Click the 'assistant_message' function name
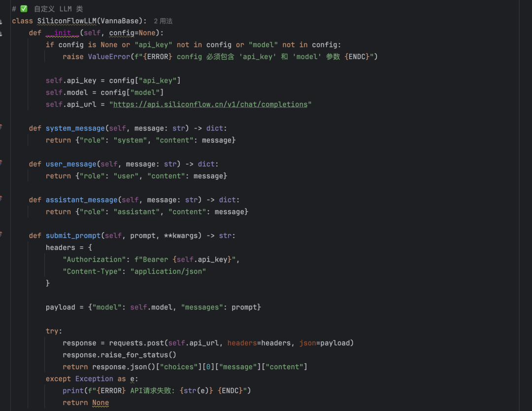This screenshot has width=532, height=411. [81, 200]
